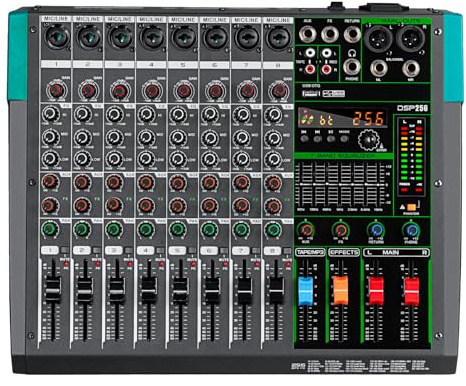
Task: Click the red MAIN R fader
Action: (x=412, y=290)
